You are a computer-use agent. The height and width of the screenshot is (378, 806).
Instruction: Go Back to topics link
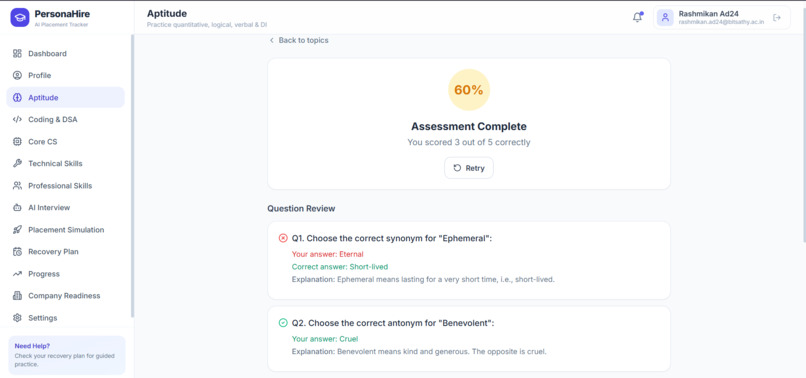click(299, 40)
